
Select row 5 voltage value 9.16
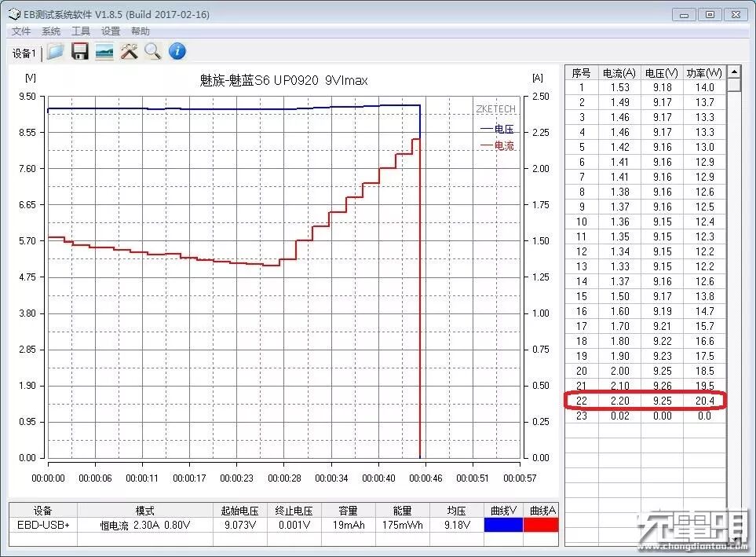click(x=662, y=147)
